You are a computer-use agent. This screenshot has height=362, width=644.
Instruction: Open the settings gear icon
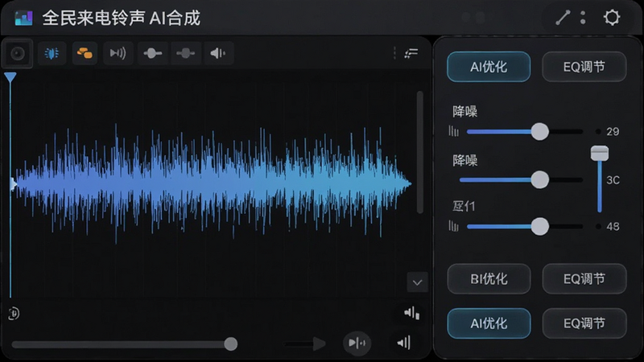click(x=612, y=18)
